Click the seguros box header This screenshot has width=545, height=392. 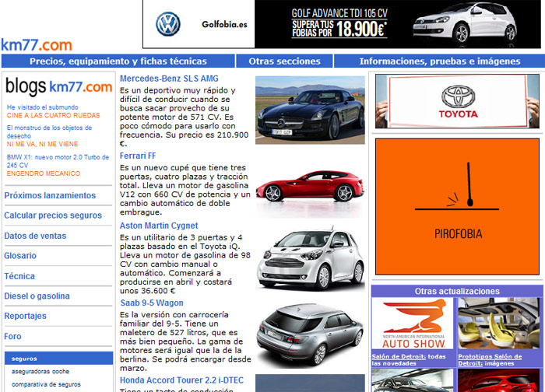click(x=58, y=359)
